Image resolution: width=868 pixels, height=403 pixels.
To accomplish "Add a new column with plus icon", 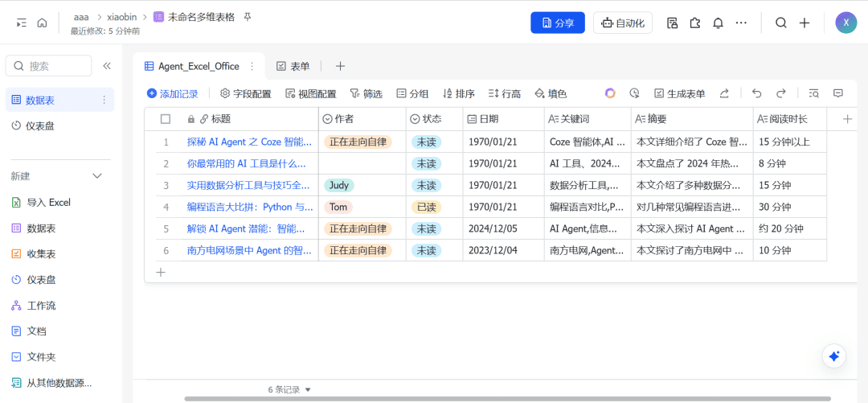I will click(847, 118).
